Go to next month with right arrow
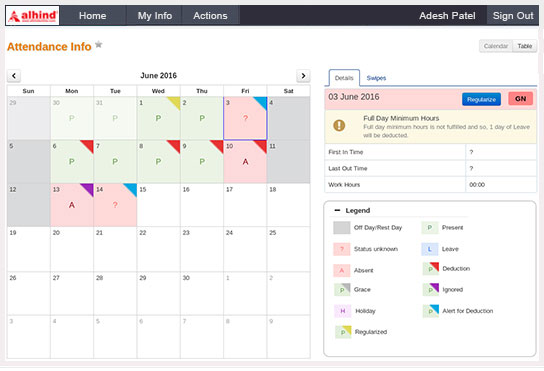Screen dimensions: 544x371 tap(303, 76)
